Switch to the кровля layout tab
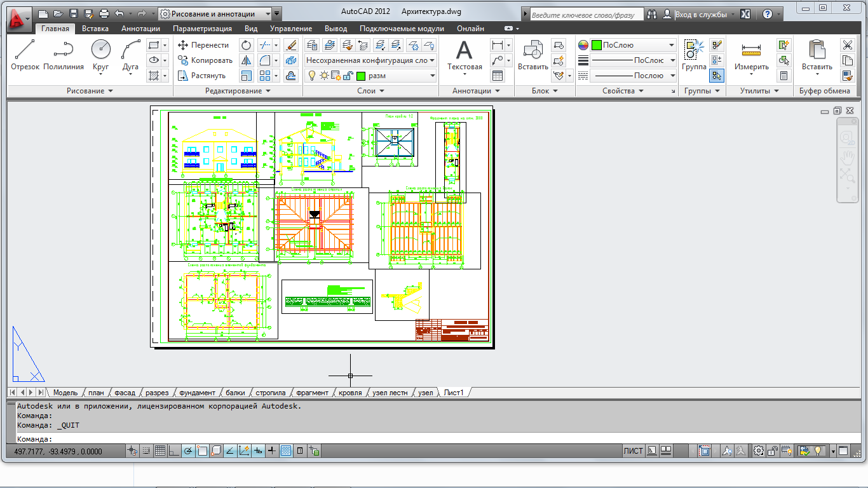Image resolution: width=868 pixels, height=488 pixels. pos(350,393)
